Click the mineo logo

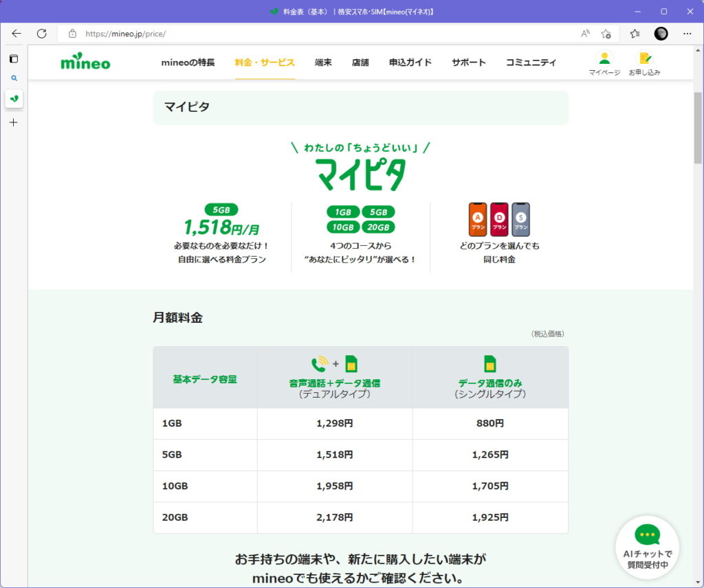pos(85,61)
